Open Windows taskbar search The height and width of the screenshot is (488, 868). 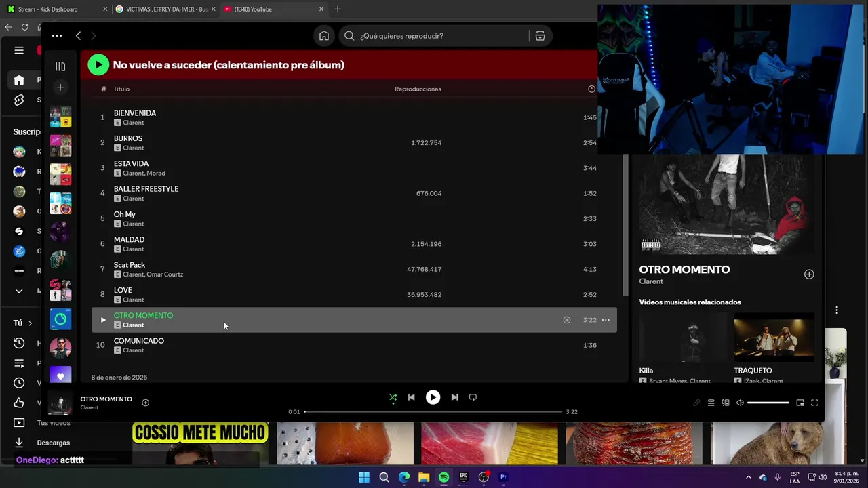click(x=384, y=477)
